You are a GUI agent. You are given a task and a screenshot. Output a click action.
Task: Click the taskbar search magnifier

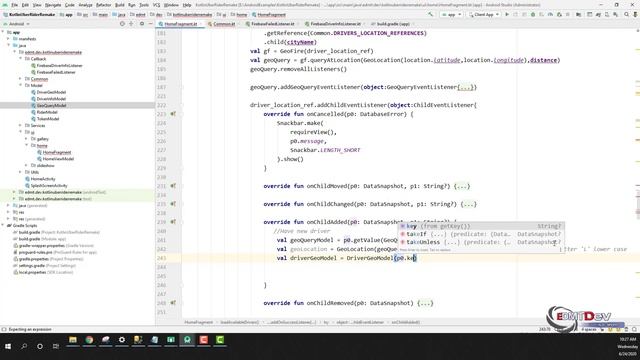click(24, 346)
